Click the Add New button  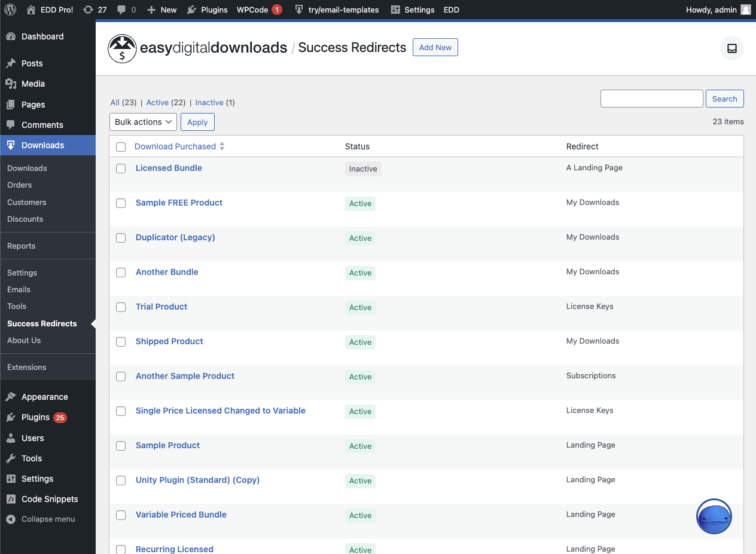pos(435,47)
